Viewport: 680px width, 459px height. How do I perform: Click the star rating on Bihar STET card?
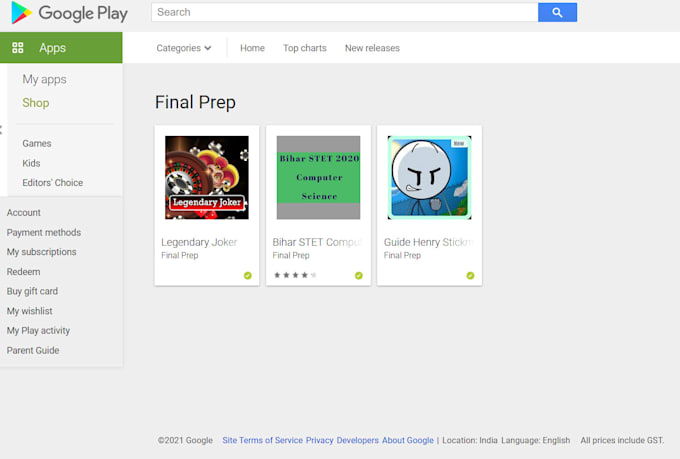[295, 275]
